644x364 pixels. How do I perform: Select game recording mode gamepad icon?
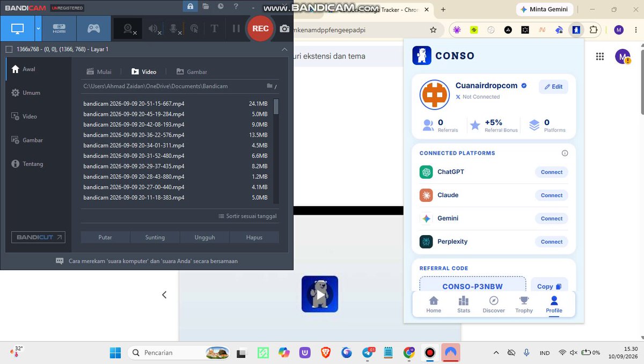click(x=93, y=29)
